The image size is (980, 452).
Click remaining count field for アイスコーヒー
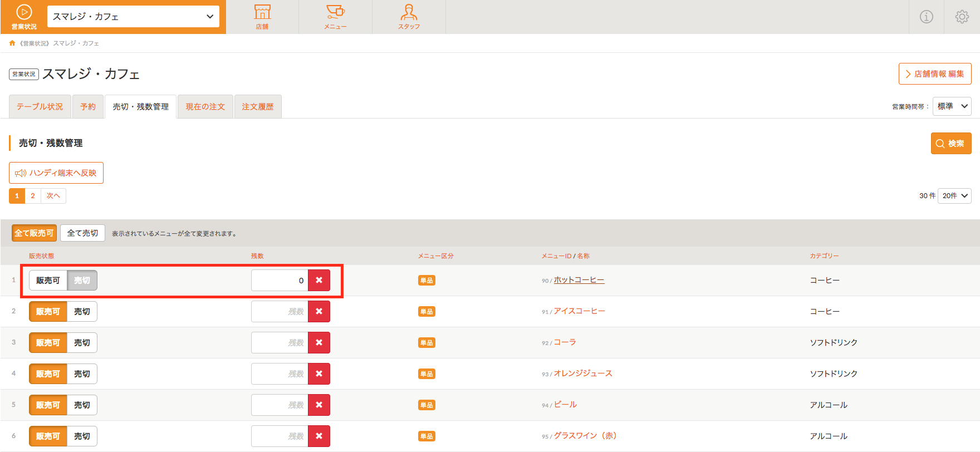280,311
